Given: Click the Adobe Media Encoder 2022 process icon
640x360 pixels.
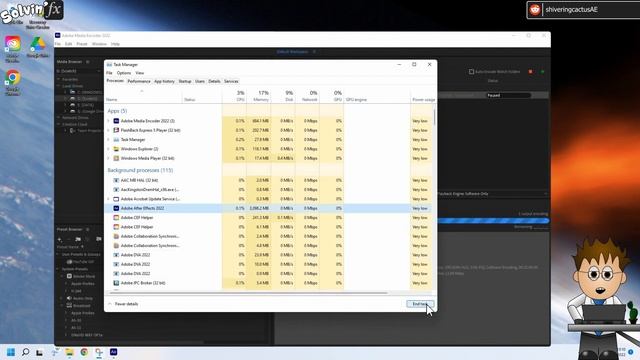Looking at the screenshot, I should click(116, 121).
